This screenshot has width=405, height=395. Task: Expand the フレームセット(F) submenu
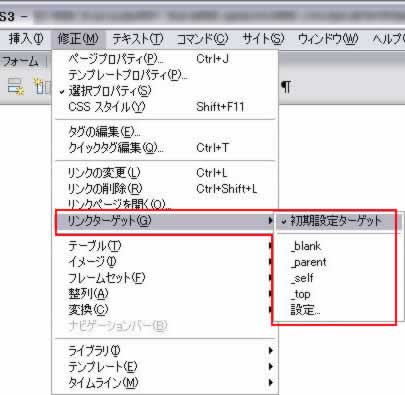(x=165, y=278)
